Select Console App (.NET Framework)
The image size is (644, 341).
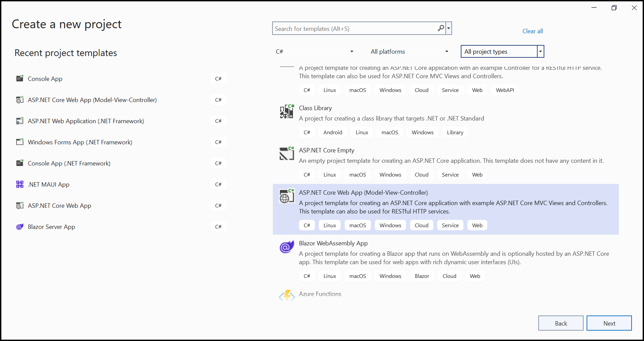click(69, 163)
